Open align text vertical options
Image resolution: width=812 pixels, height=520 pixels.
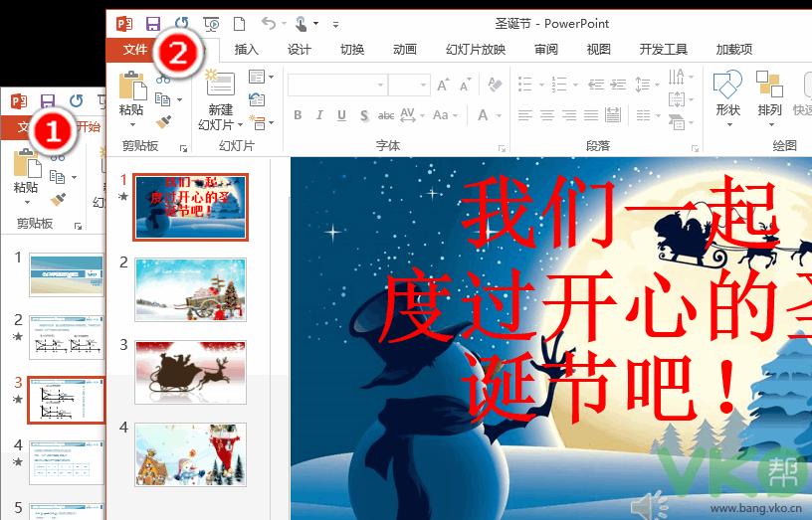681,99
